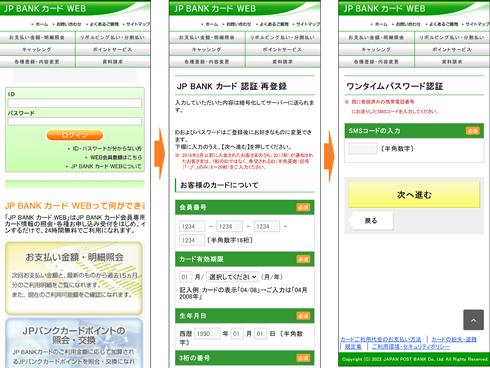The image size is (490, 368).
Task: Click the パスワード input field on login screen
Action: point(75,121)
